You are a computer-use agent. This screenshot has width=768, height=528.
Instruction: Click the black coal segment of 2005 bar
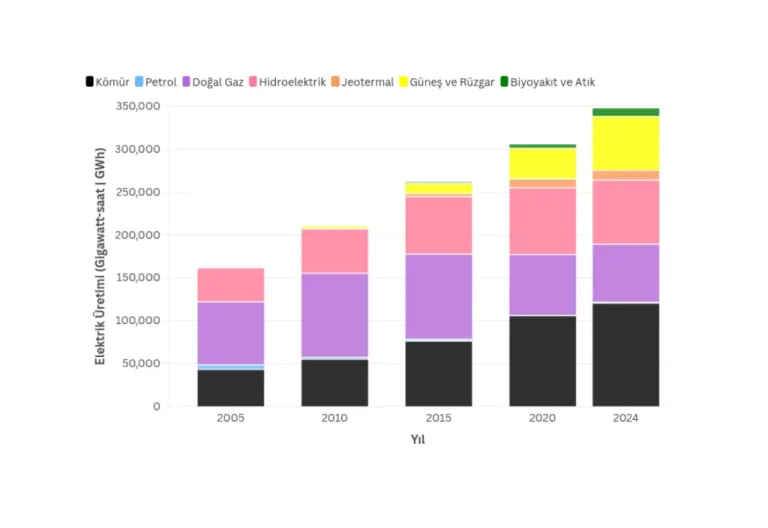click(231, 388)
